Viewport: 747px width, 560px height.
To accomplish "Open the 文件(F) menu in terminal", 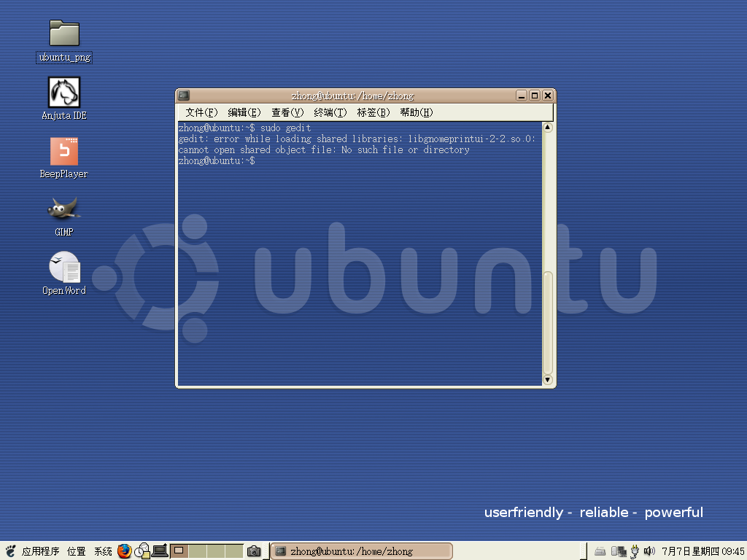I will click(x=201, y=112).
